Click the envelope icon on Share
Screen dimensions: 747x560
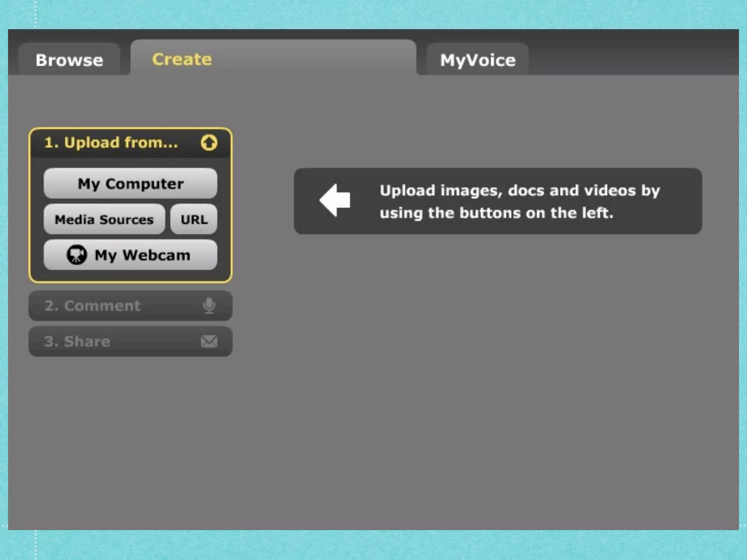point(209,342)
